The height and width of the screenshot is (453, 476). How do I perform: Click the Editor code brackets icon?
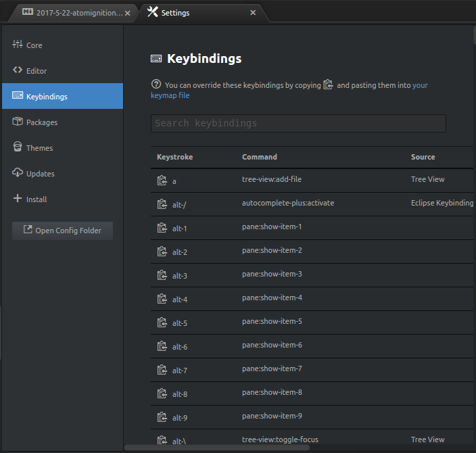[18, 70]
